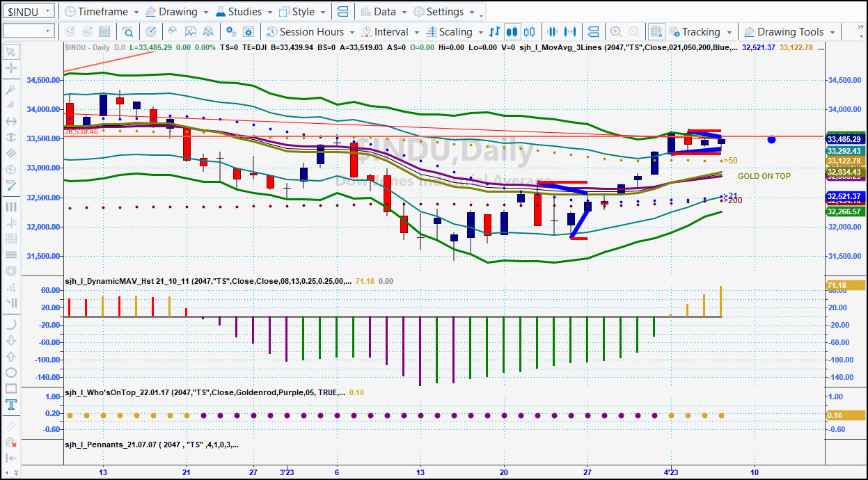Click the 32,934.43 olive price tag
The width and height of the screenshot is (868, 480).
[x=844, y=173]
